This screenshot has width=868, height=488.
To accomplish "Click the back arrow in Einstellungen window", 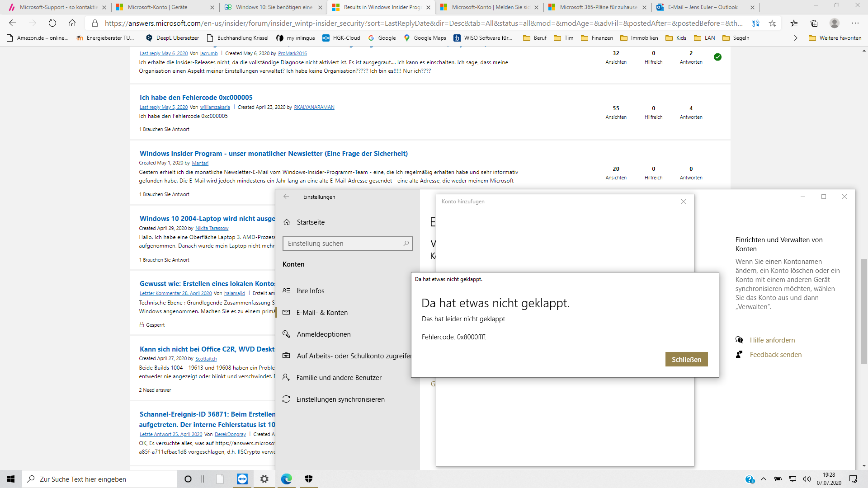I will 286,197.
